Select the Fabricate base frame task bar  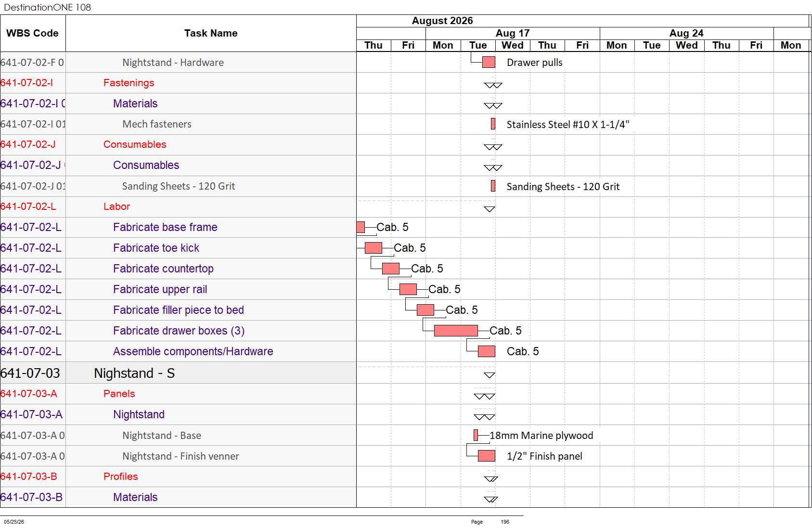click(361, 227)
